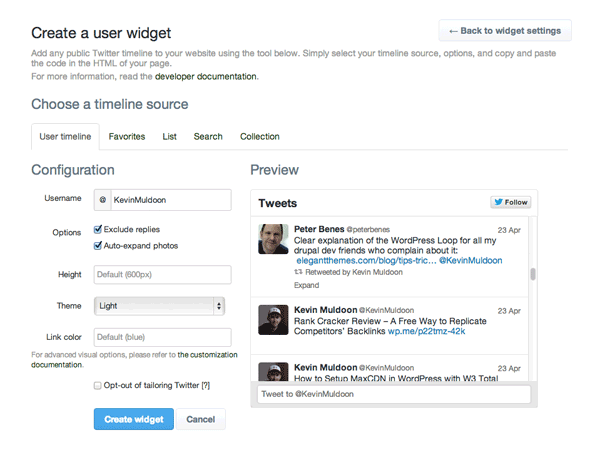Click the Twitter bird Follow button
Viewport: 600px width, 450px height.
click(510, 202)
